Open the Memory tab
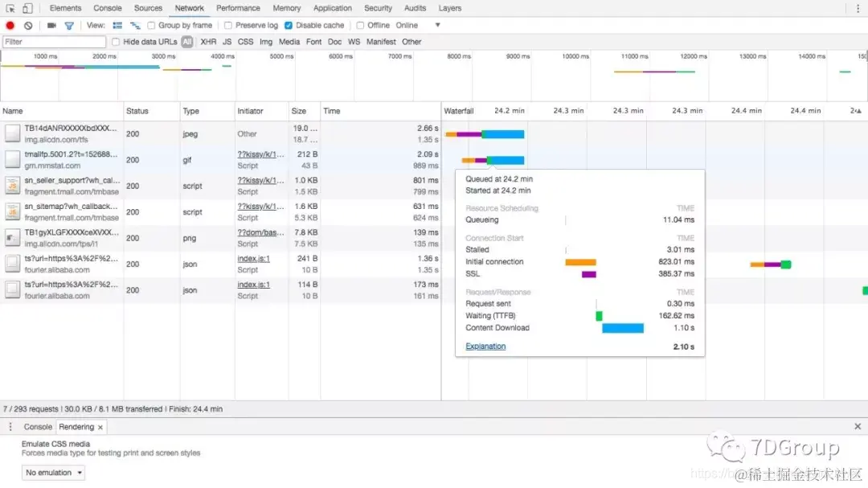 (287, 8)
